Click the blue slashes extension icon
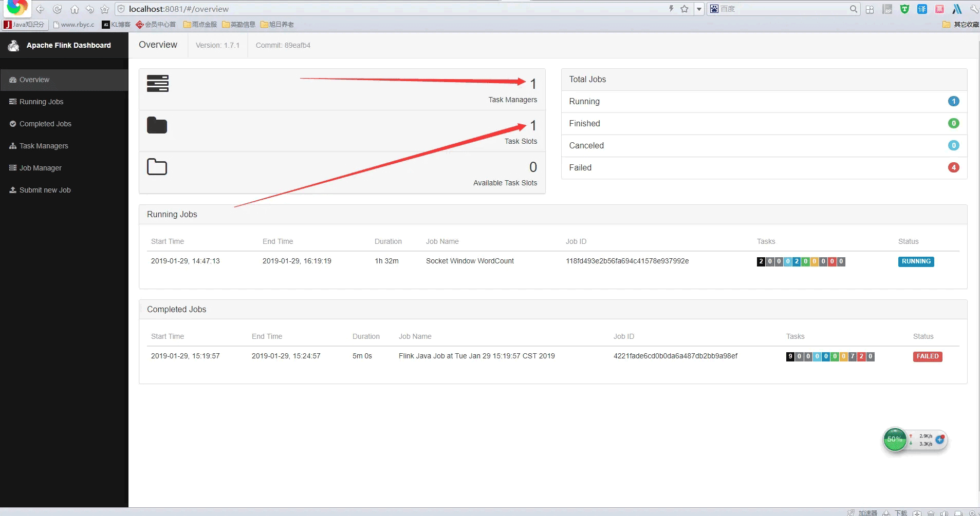 tap(957, 9)
